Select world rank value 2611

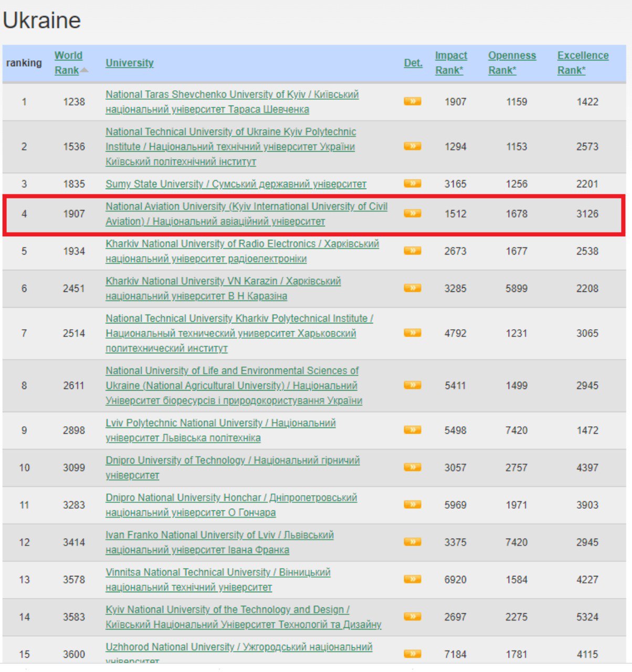74,385
